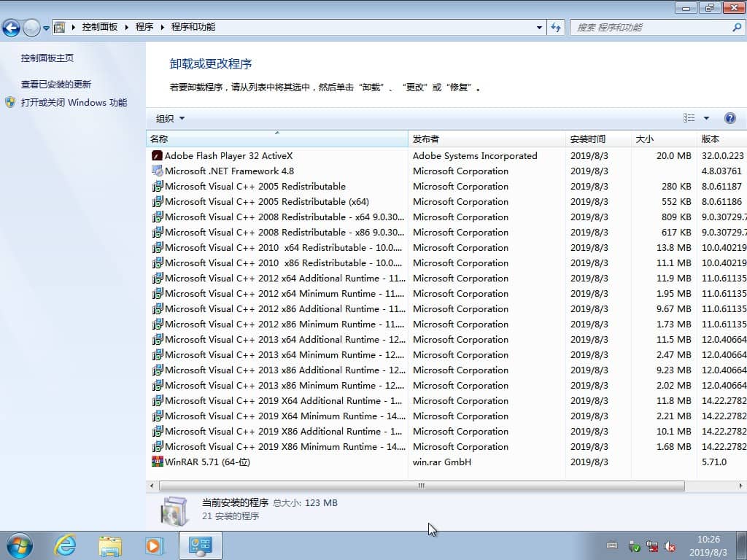747x560 pixels.
Task: Select Adobe Flash Player 32 ActiveX icon
Action: pyautogui.click(x=158, y=156)
